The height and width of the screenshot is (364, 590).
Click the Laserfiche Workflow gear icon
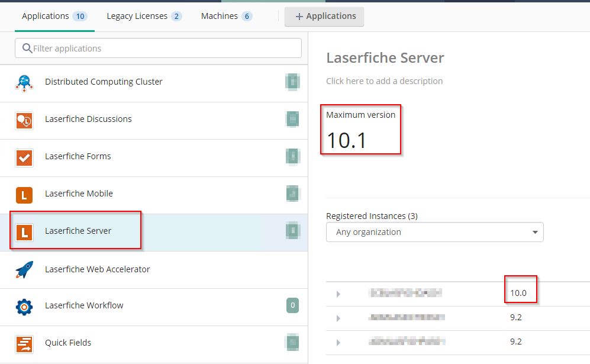click(x=24, y=307)
